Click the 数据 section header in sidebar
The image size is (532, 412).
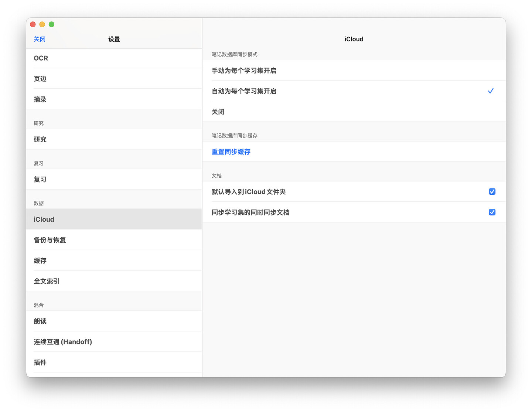click(39, 203)
